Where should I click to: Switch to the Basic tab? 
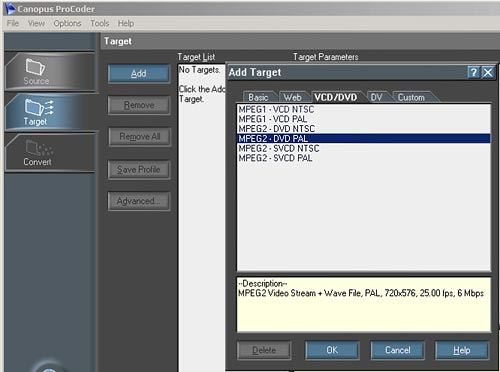tap(259, 97)
